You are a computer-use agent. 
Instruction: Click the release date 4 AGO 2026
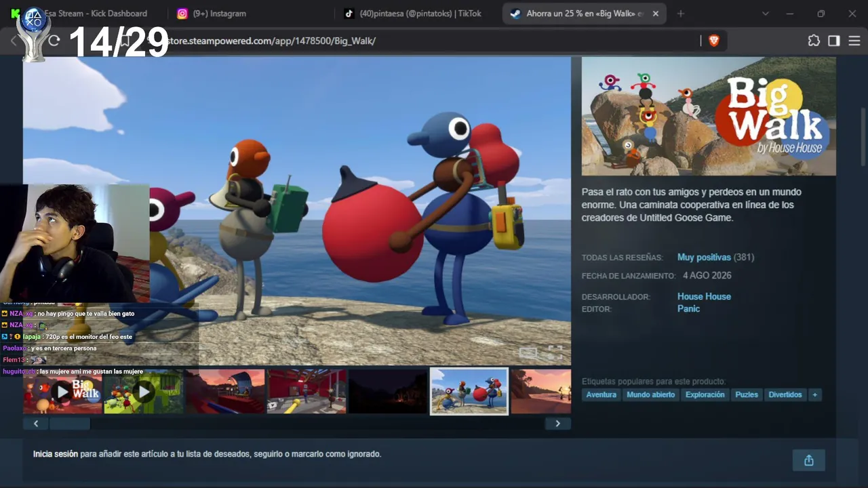pos(707,276)
